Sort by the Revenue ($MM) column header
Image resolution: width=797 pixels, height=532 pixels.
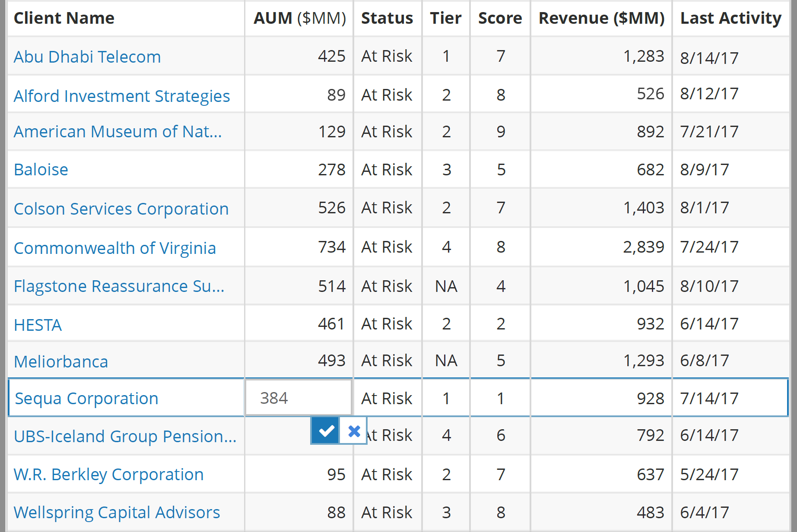point(601,18)
